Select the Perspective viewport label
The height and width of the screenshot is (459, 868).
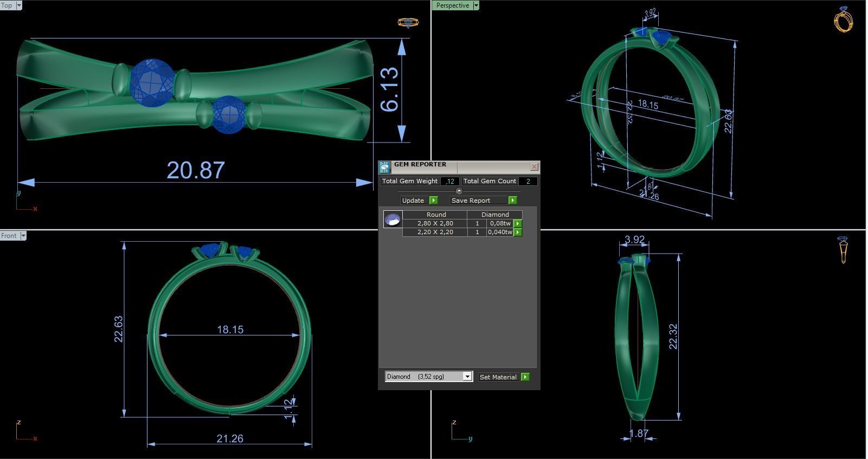click(453, 5)
